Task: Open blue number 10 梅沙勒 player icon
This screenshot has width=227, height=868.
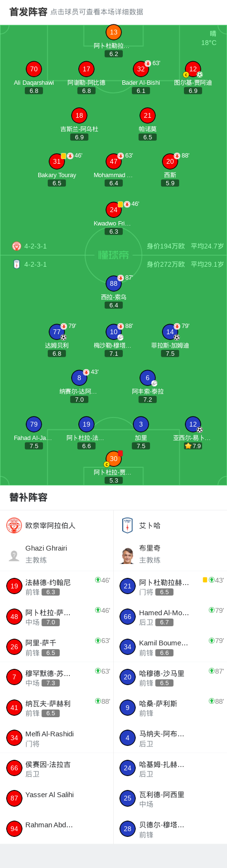Action: point(113,332)
